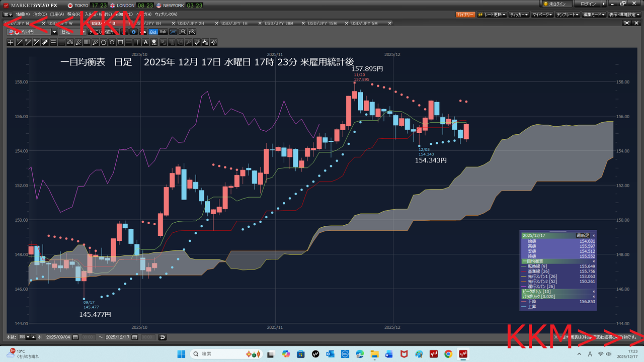Toggle Ask price display
644x362 pixels.
pos(163,32)
